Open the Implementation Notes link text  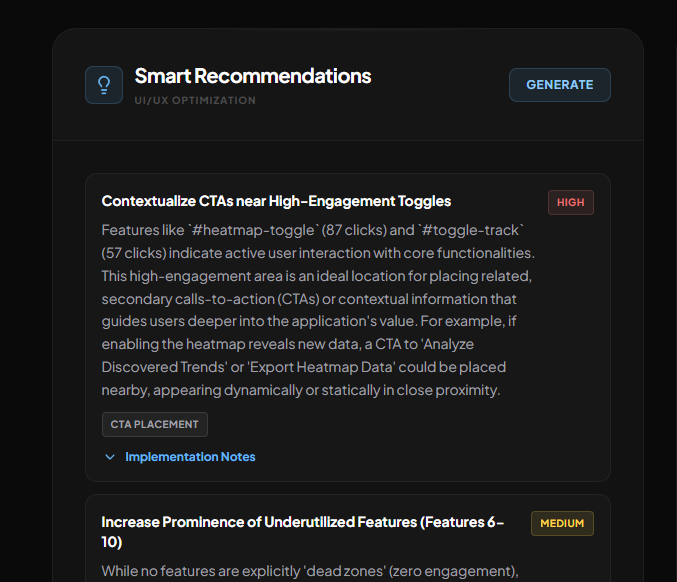pos(190,457)
